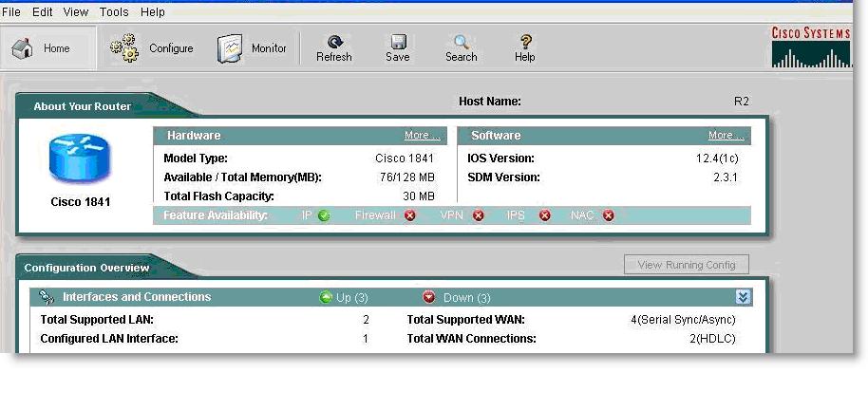Click the Up (3) interfaces count

pyautogui.click(x=352, y=298)
